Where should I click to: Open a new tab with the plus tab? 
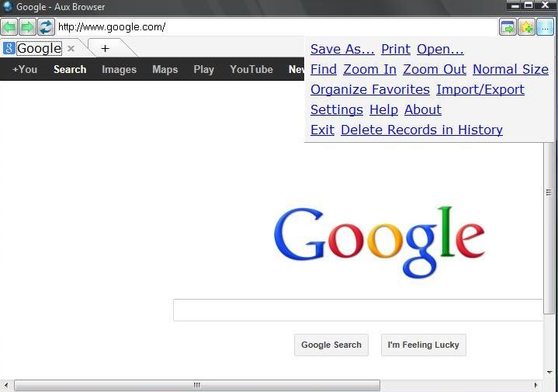(x=105, y=48)
